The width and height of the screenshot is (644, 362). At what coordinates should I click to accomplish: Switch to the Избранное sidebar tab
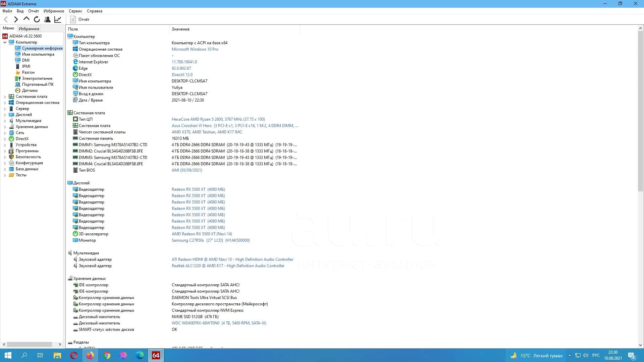click(x=29, y=29)
